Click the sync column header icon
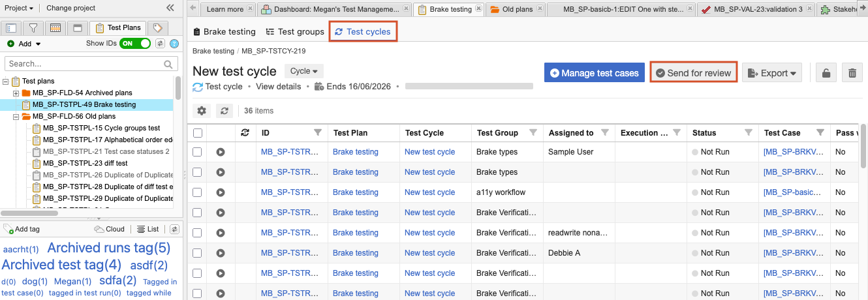Viewport: 868px width, 300px height. [245, 132]
